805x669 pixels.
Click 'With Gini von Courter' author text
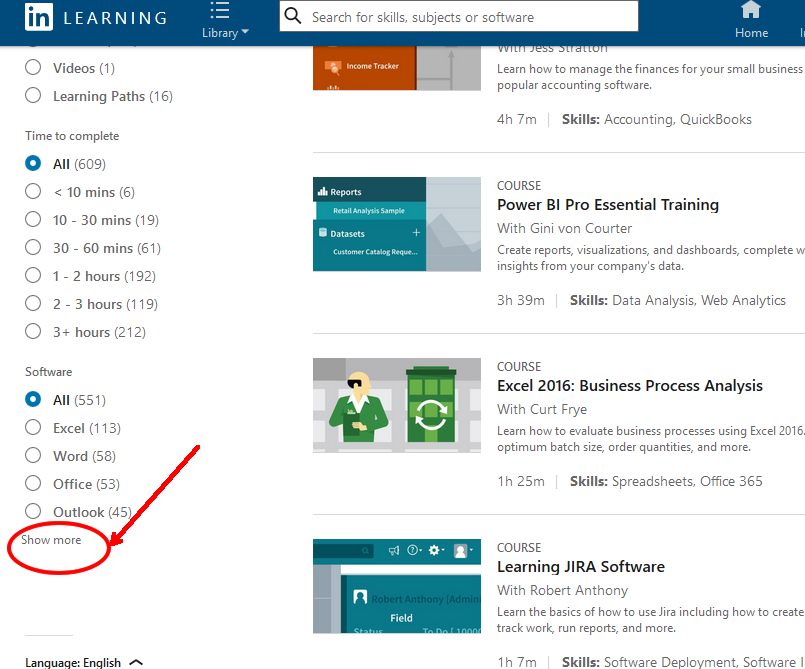[564, 228]
